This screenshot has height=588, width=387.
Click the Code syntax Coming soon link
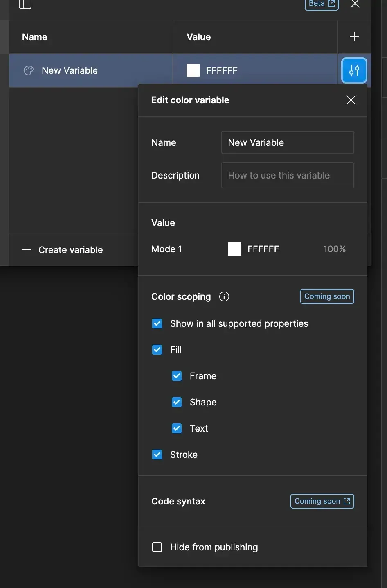click(x=322, y=501)
